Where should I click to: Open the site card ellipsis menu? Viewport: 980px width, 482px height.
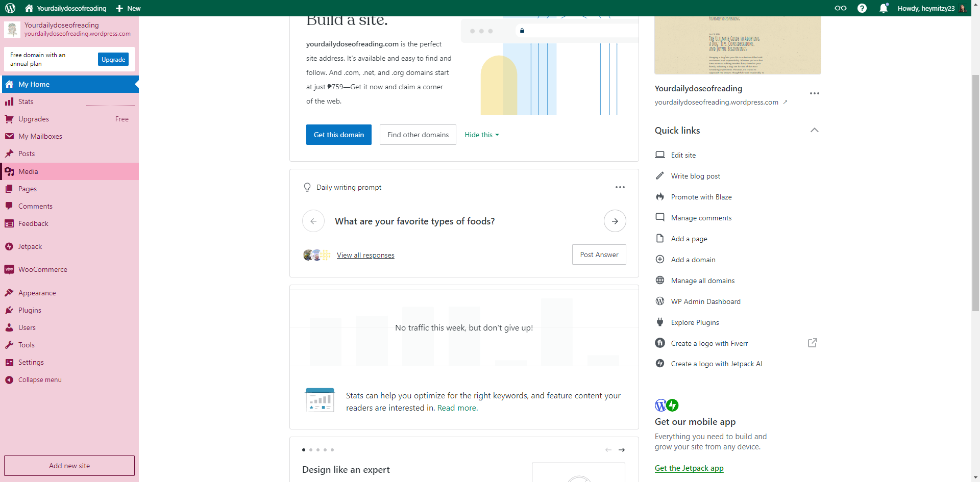[814, 93]
